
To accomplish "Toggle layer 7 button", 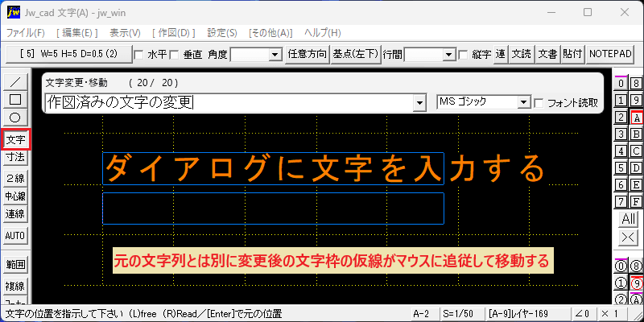I will (x=621, y=202).
